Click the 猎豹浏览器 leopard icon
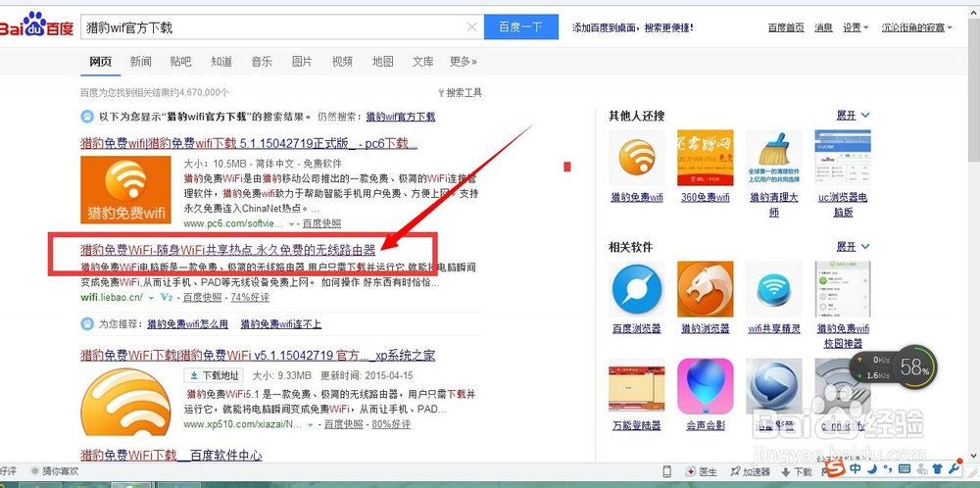 706,289
